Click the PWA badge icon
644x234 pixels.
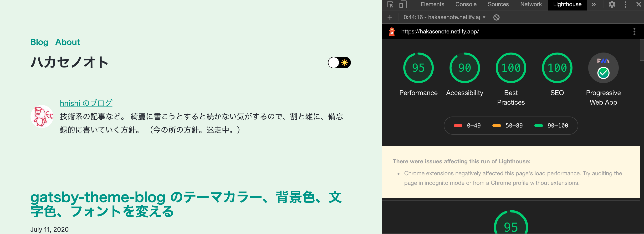[x=603, y=68]
